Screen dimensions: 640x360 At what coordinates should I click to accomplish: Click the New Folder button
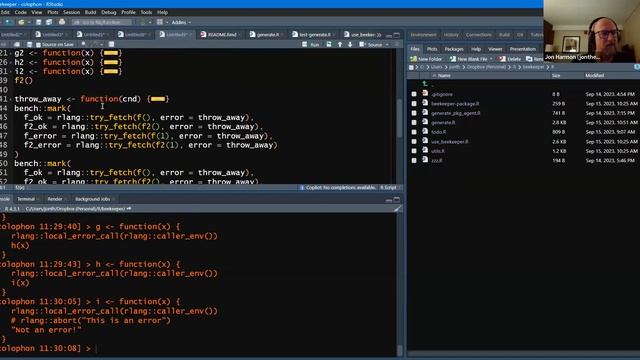426,59
